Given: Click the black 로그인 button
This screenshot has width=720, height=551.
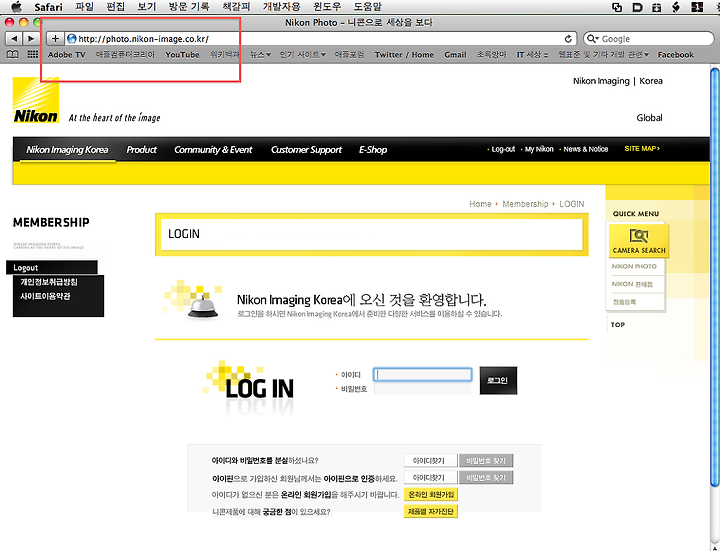Looking at the screenshot, I should tap(498, 381).
